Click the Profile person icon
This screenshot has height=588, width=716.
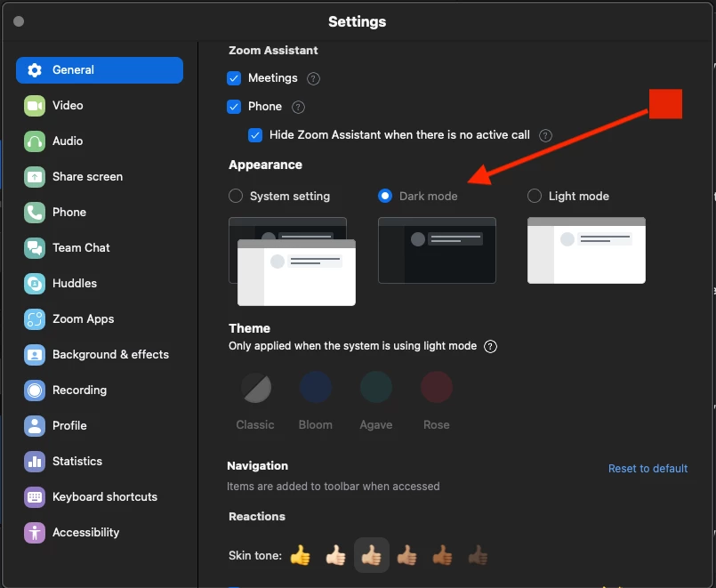pos(35,426)
